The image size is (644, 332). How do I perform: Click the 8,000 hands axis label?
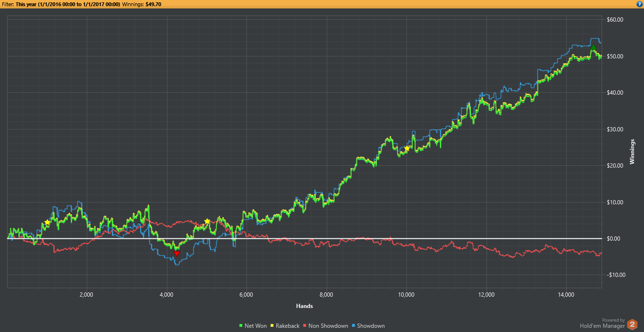[326, 295]
